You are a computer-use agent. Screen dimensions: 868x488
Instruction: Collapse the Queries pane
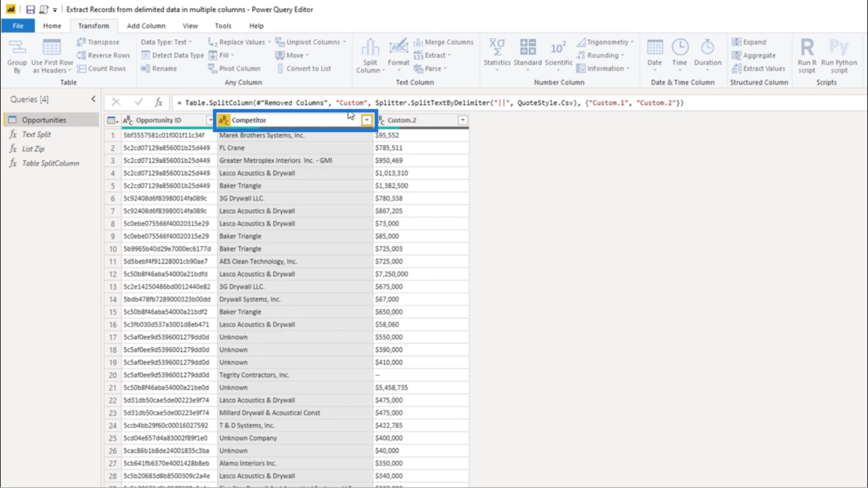point(94,99)
